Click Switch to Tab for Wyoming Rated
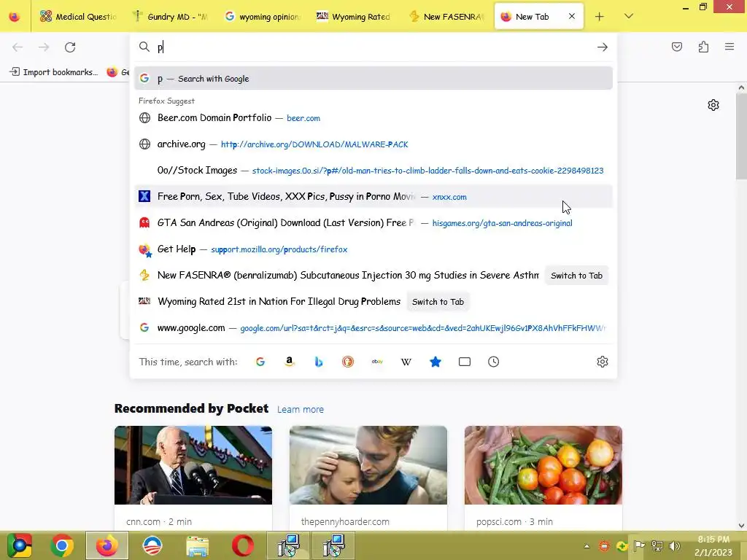The image size is (747, 560). tap(438, 302)
